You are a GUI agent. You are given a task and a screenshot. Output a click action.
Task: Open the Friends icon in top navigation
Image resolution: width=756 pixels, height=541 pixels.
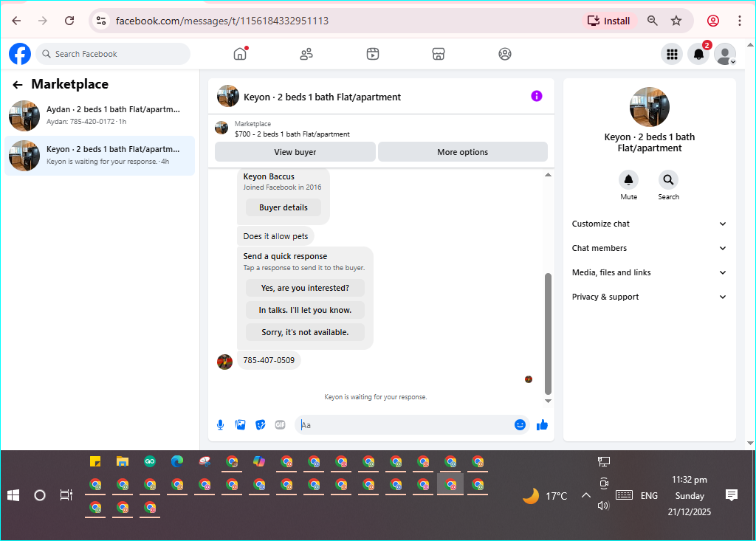click(x=306, y=54)
